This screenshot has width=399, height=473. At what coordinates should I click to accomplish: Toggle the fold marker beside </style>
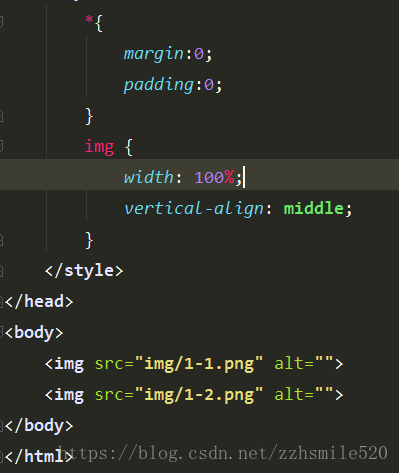(1, 270)
